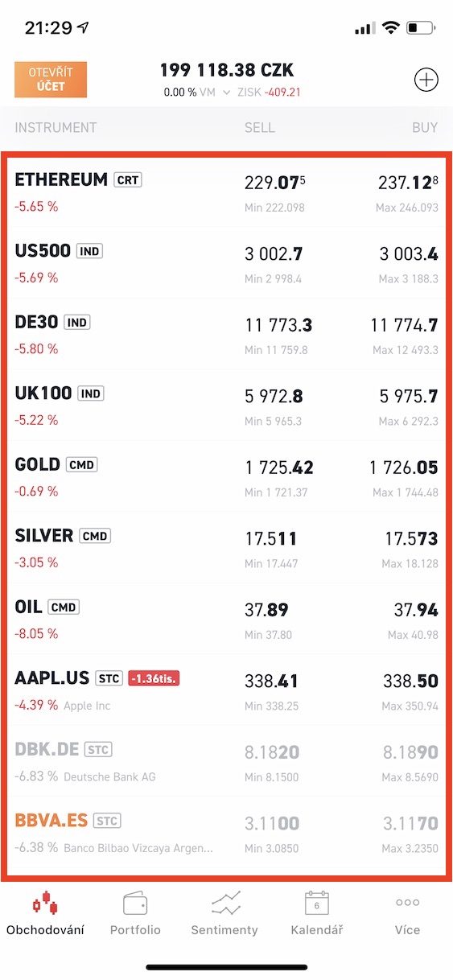
Task: Open the Sentimenty chart icon tab
Action: pyautogui.click(x=224, y=913)
